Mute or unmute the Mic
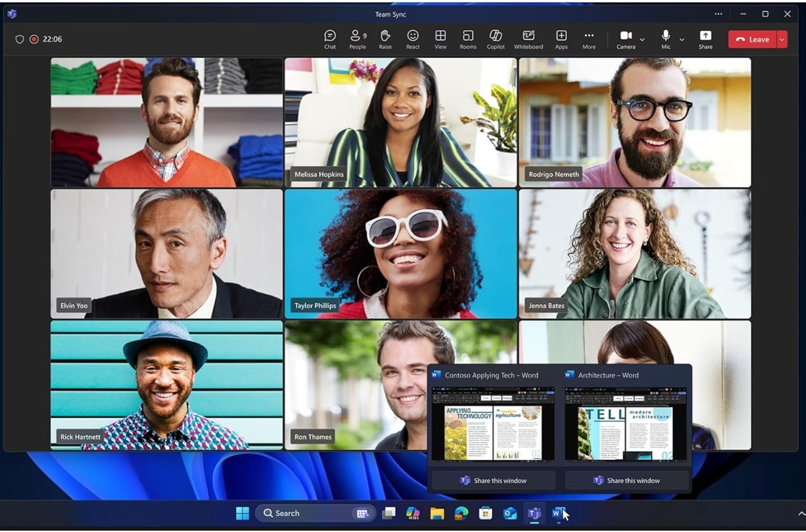The width and height of the screenshot is (806, 532). pyautogui.click(x=666, y=39)
